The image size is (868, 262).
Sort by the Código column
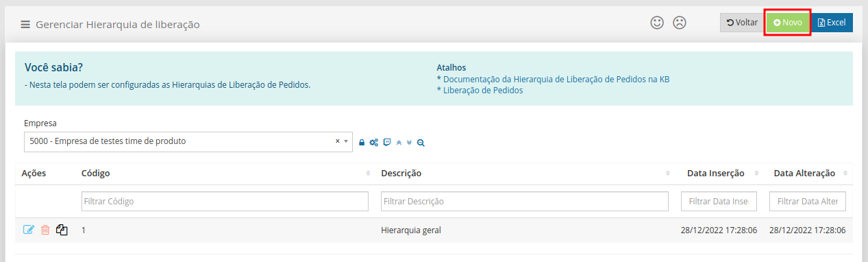coord(225,174)
